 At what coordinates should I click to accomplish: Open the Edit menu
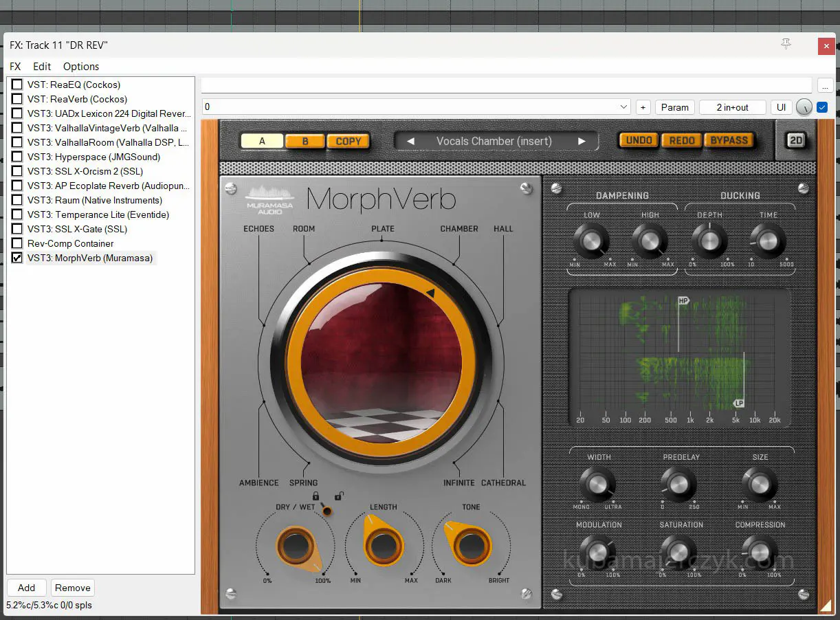click(x=42, y=67)
